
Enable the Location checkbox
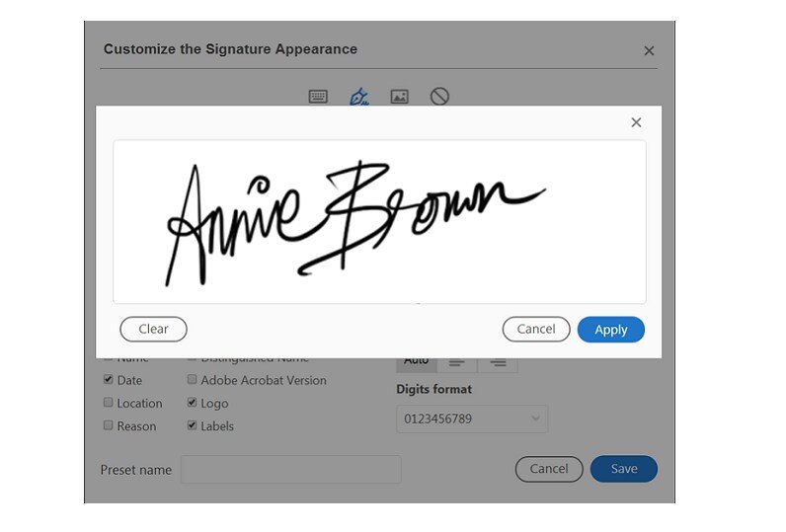click(x=109, y=403)
